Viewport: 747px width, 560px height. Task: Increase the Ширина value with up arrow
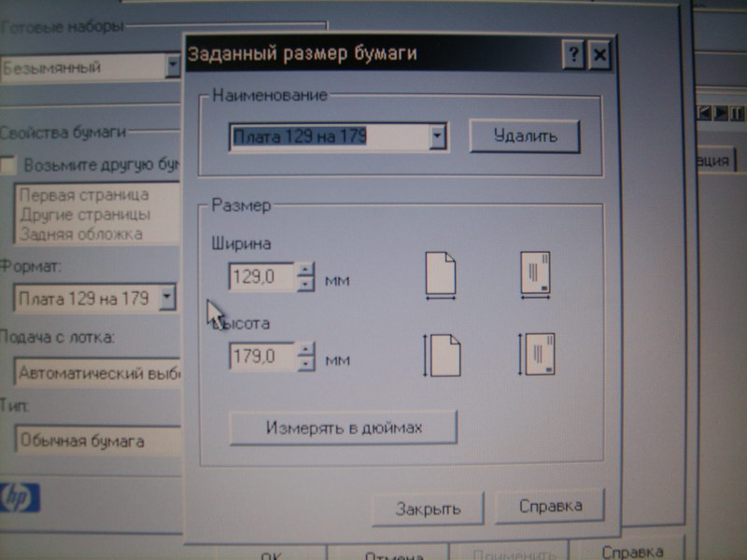pos(305,271)
